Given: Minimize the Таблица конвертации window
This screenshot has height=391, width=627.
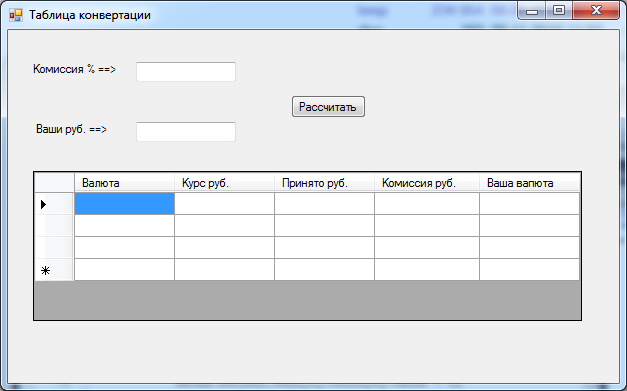Looking at the screenshot, I should pos(532,11).
